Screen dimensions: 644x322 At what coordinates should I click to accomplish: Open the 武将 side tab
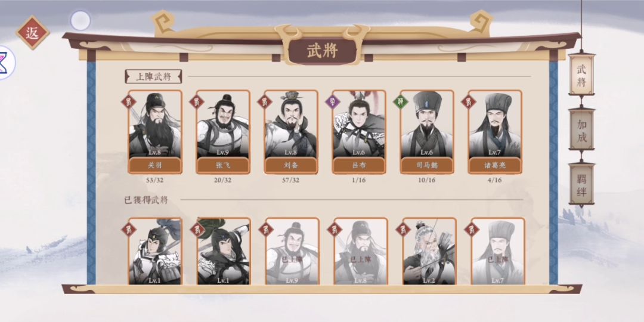(x=581, y=75)
